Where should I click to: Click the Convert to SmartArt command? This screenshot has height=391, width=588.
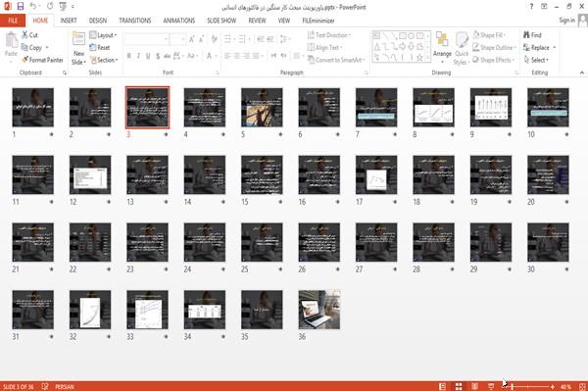coord(336,60)
